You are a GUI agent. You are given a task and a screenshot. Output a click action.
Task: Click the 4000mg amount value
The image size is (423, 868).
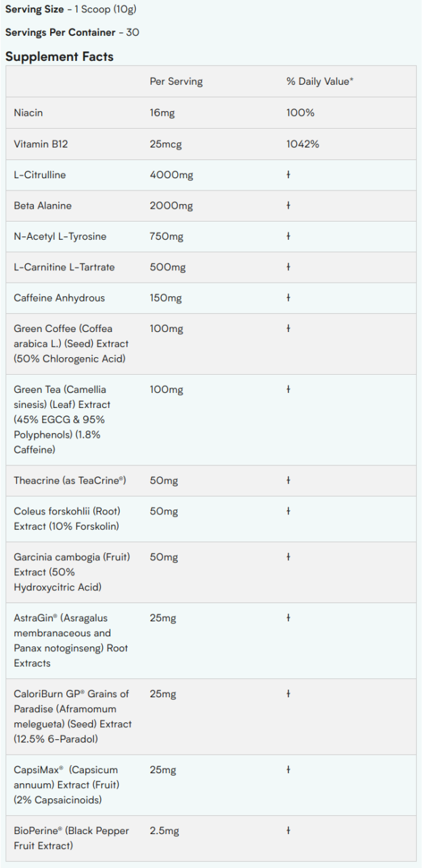click(171, 175)
